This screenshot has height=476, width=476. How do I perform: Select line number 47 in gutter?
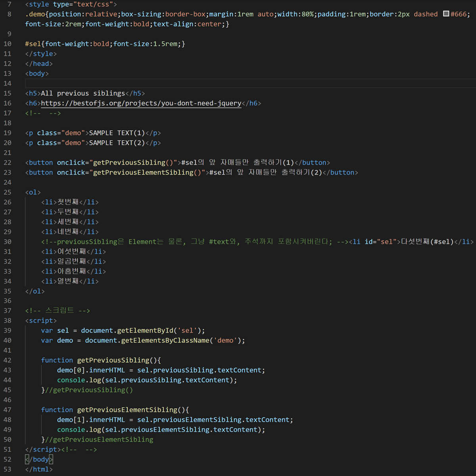coord(8,410)
